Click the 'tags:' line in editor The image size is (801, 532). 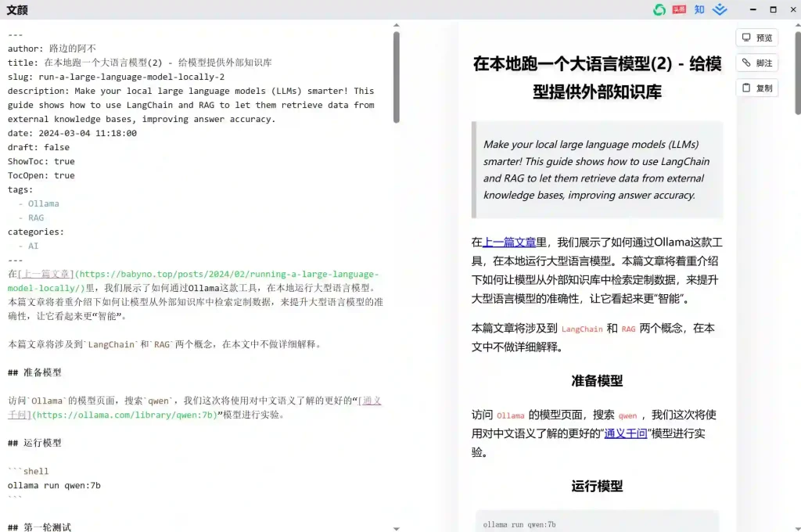20,189
